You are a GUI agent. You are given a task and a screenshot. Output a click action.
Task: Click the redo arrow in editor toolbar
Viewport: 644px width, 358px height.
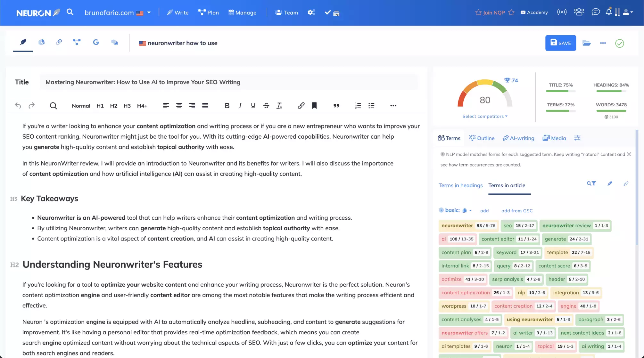click(31, 105)
